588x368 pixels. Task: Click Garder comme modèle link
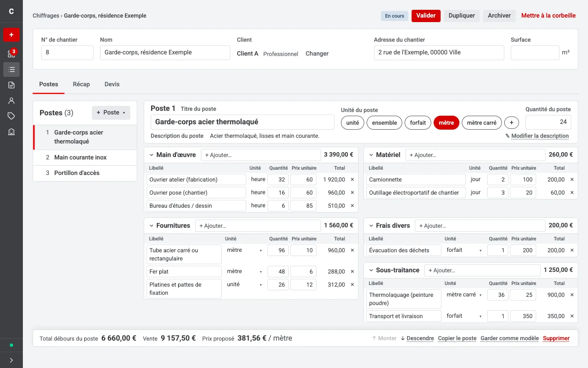pyautogui.click(x=510, y=338)
